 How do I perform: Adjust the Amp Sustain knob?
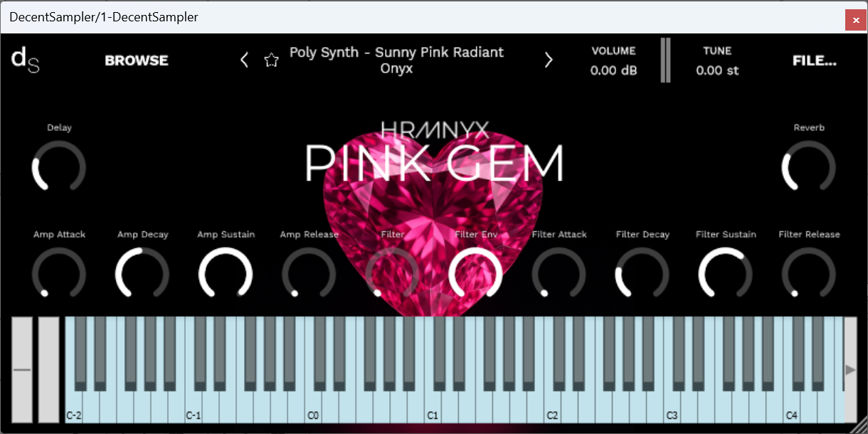(x=226, y=275)
